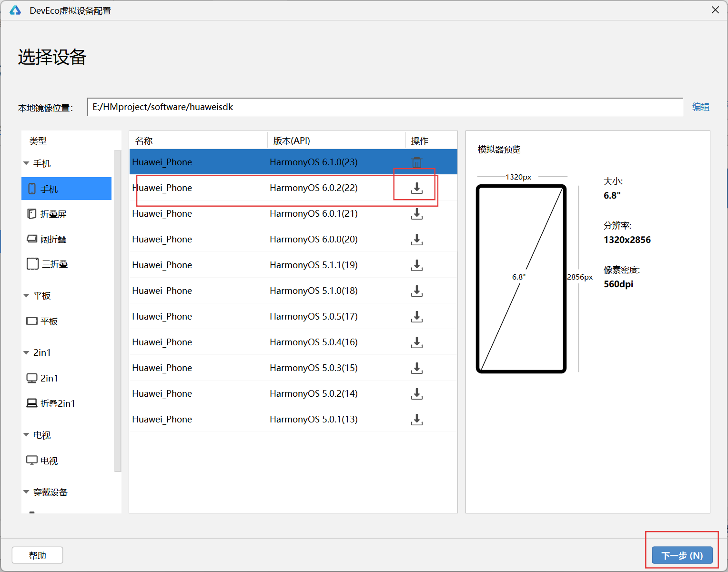The image size is (728, 572).
Task: Download the HarmonyOS 5.0.5(17) image
Action: click(417, 317)
